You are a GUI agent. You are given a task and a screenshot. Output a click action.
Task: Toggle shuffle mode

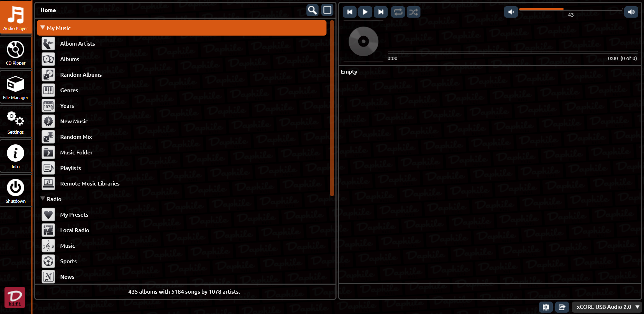click(414, 12)
